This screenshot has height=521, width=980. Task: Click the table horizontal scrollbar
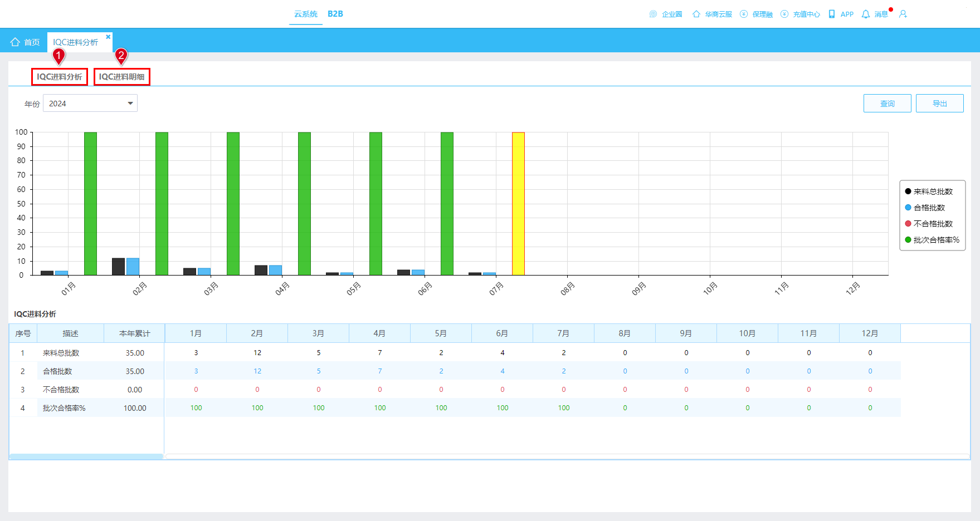(86, 456)
